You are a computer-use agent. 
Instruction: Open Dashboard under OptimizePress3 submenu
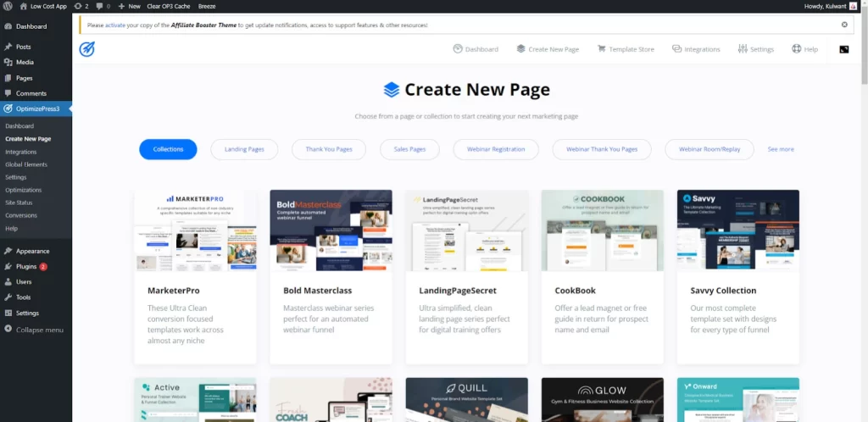(x=19, y=126)
